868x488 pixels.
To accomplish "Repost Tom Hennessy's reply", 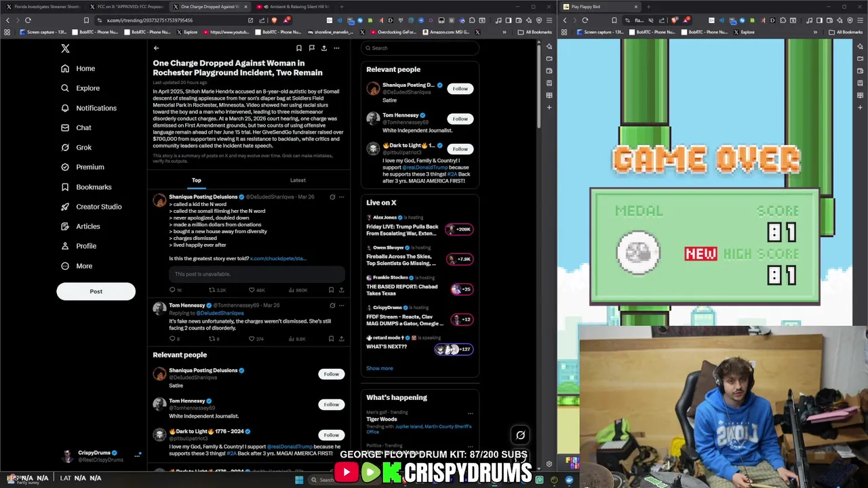I will [x=214, y=339].
